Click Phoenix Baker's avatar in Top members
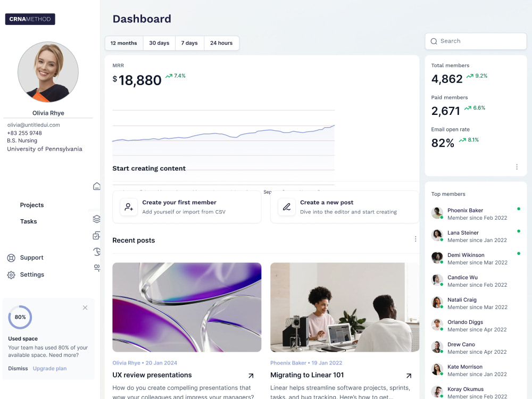 click(x=437, y=213)
